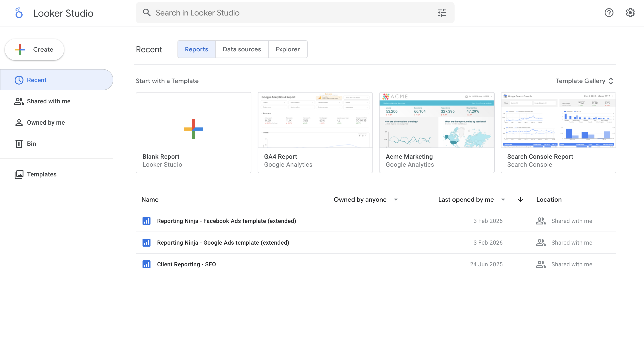Show reports Owned by me

(46, 122)
